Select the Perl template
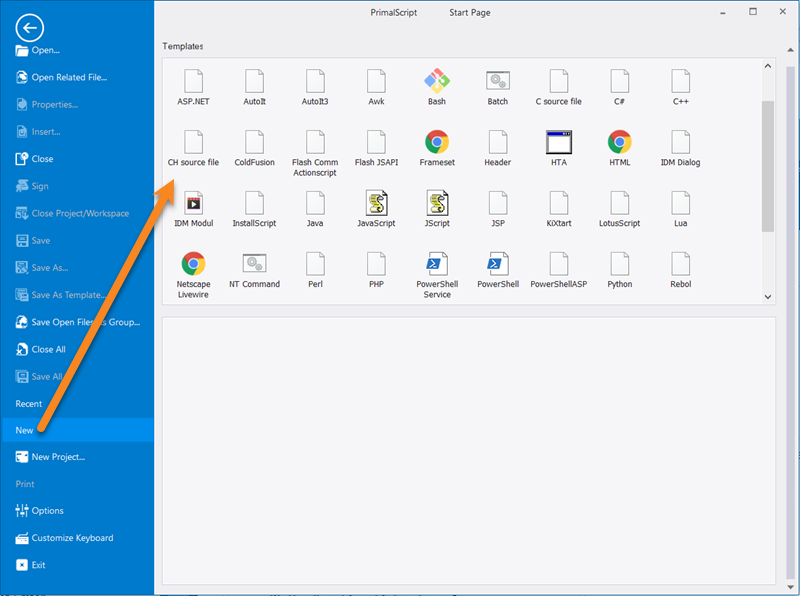Screen dimensions: 800x596 pos(315,270)
